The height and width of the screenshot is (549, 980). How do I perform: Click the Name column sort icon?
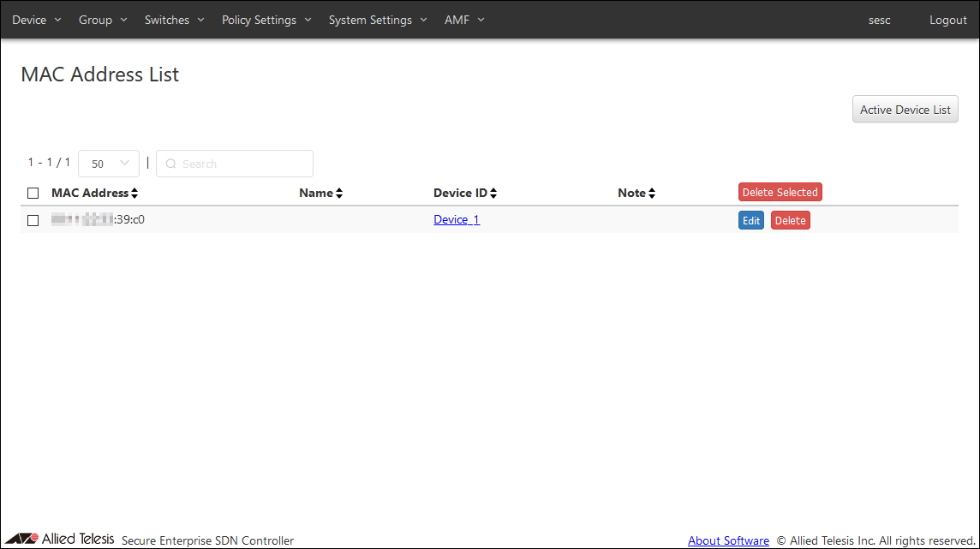pyautogui.click(x=339, y=194)
